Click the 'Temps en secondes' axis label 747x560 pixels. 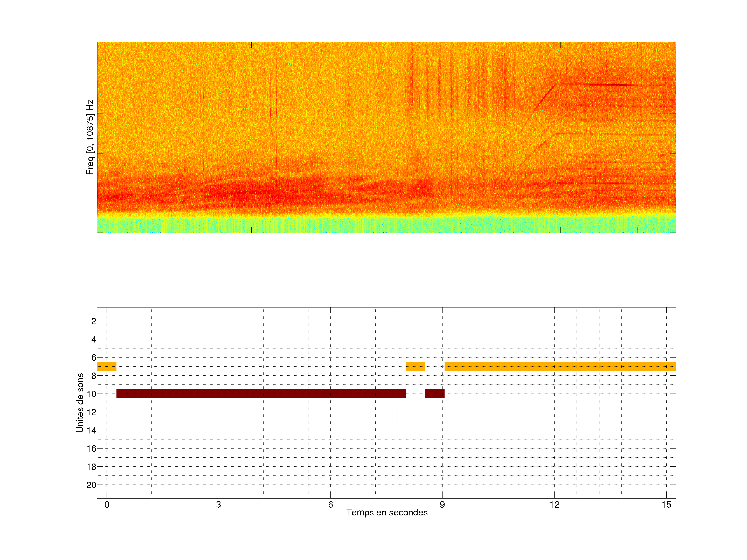[387, 512]
